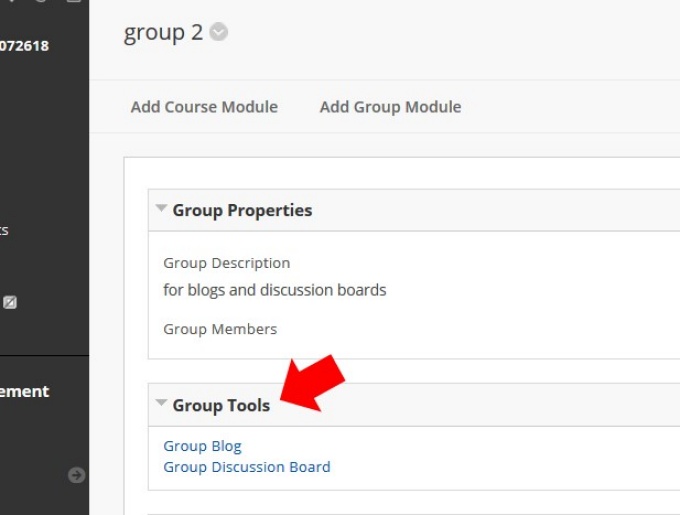680x515 pixels.
Task: Open the Group Blog link
Action: 202,446
